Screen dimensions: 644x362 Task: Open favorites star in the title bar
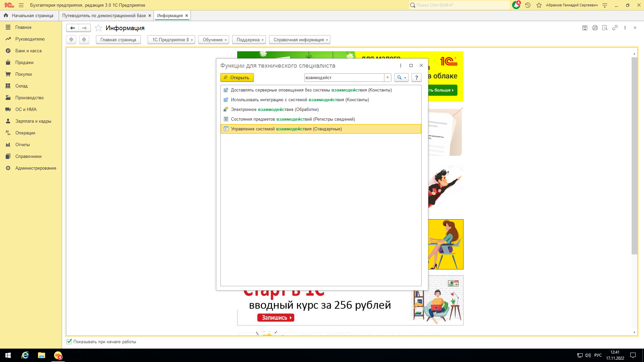pos(539,5)
